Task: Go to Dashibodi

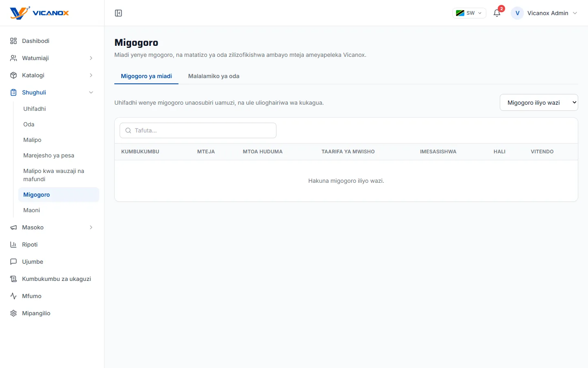Action: click(52, 41)
